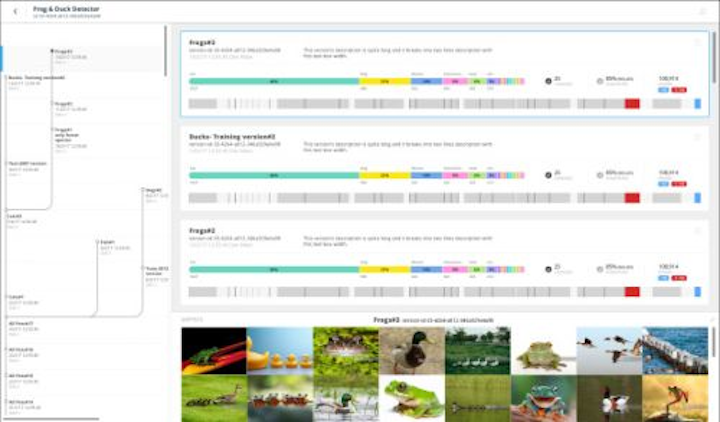Image resolution: width=720 pixels, height=422 pixels.
Task: Click the red tag on Ducks- Training version#3 card
Action: 679,184
